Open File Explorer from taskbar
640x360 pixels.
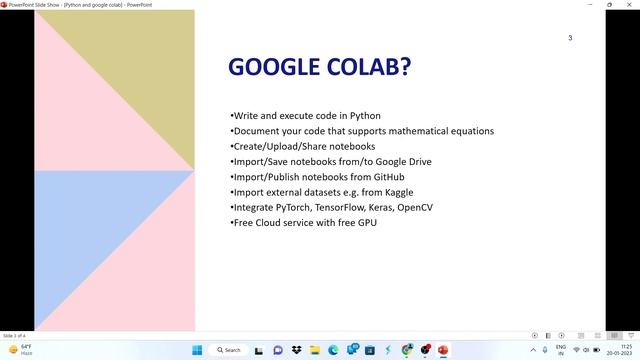[315, 350]
